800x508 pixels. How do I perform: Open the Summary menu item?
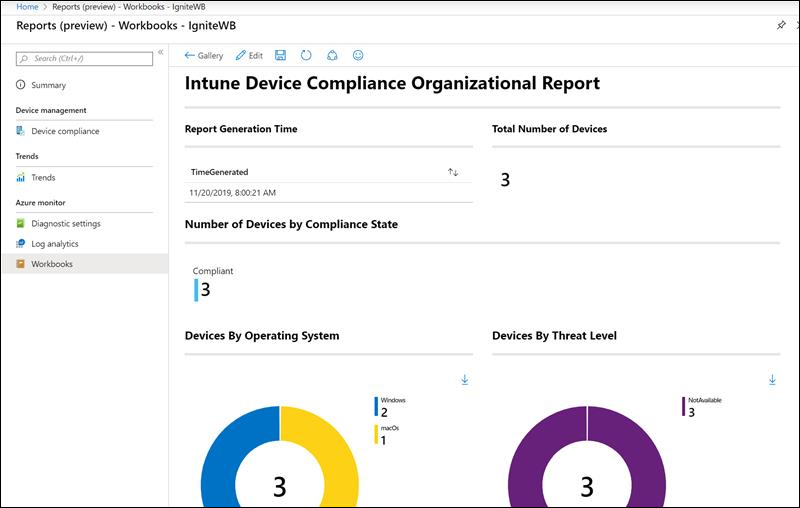pos(48,85)
